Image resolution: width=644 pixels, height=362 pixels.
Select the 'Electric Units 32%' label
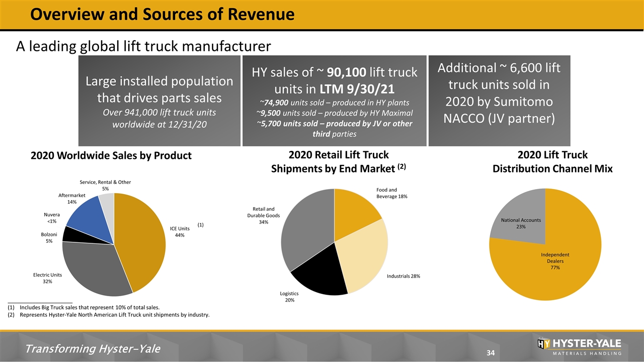click(47, 278)
